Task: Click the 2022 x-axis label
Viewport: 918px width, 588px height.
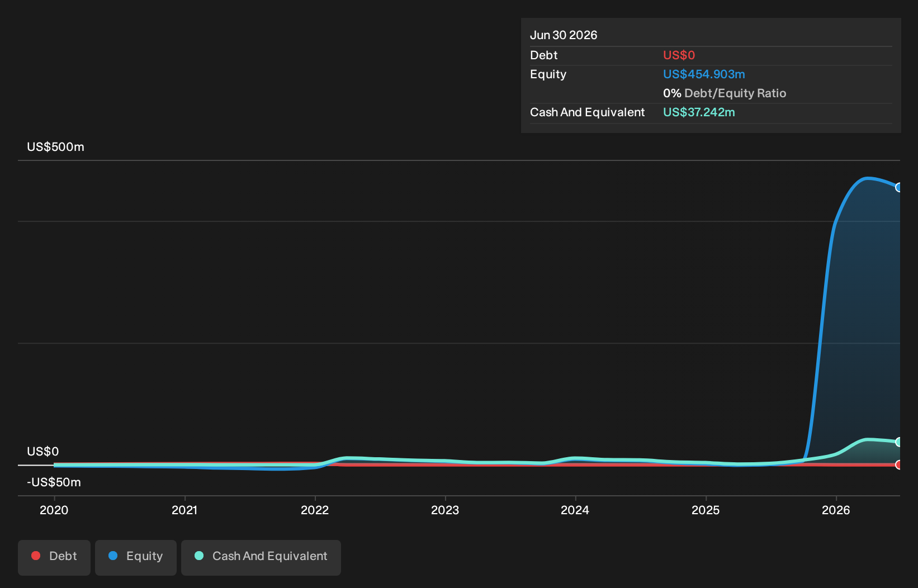Action: [x=315, y=510]
